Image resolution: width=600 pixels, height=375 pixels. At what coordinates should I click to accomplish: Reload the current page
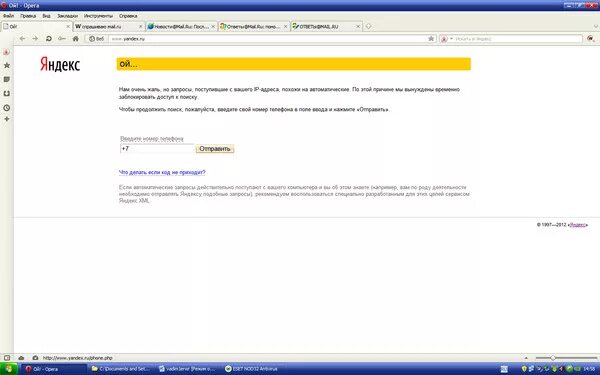click(x=49, y=39)
